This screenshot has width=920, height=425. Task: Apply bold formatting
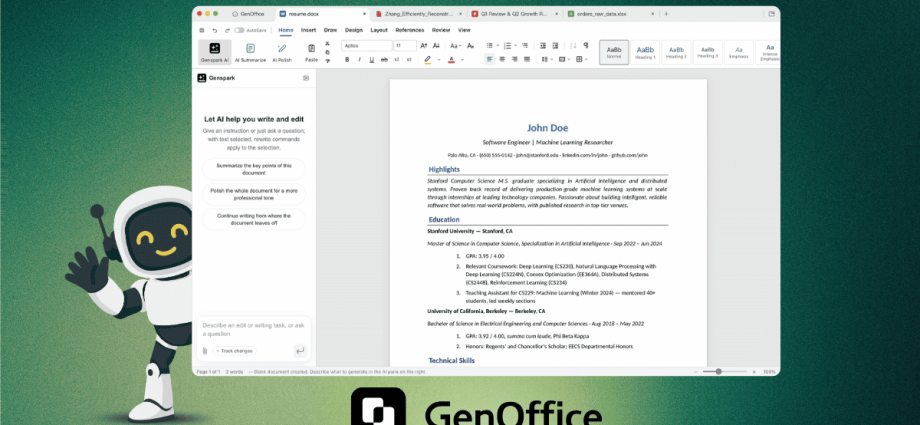click(x=347, y=59)
